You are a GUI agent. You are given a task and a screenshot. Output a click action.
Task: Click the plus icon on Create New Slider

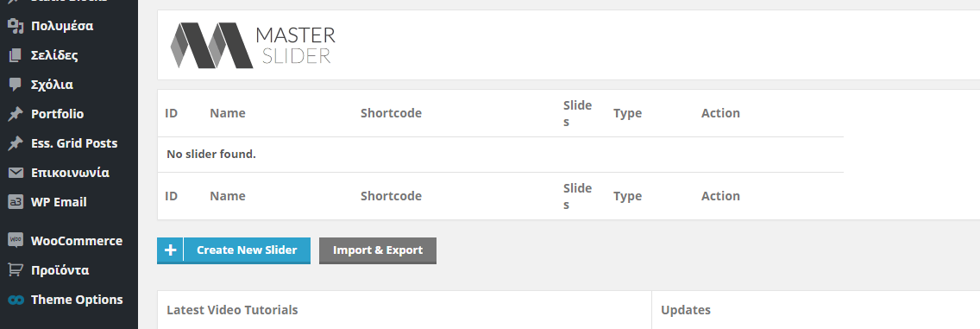coord(170,250)
